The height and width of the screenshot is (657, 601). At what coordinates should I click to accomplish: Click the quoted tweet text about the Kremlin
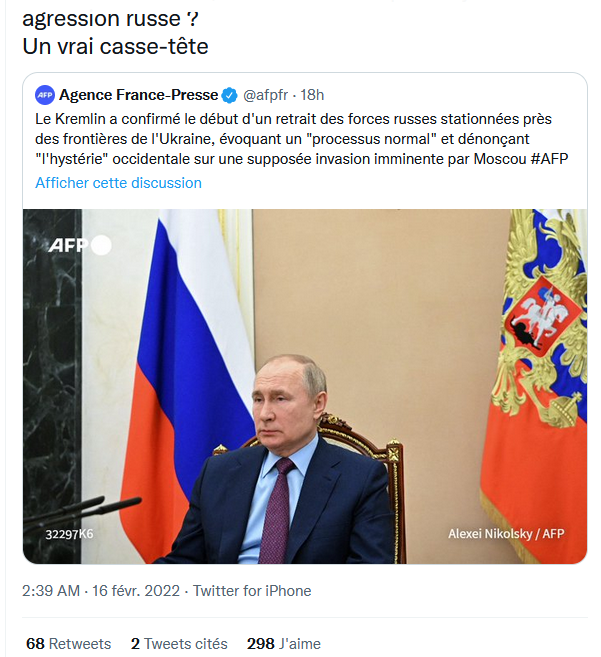click(300, 138)
